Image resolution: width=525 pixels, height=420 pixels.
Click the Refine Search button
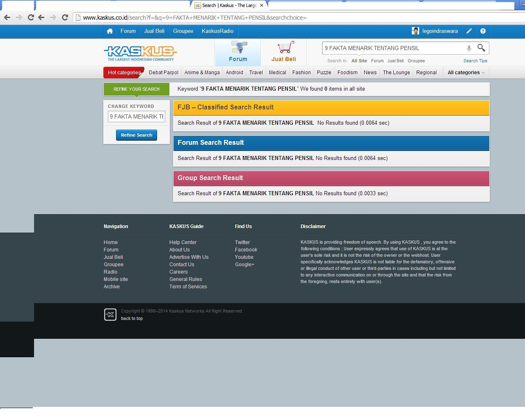(x=137, y=135)
